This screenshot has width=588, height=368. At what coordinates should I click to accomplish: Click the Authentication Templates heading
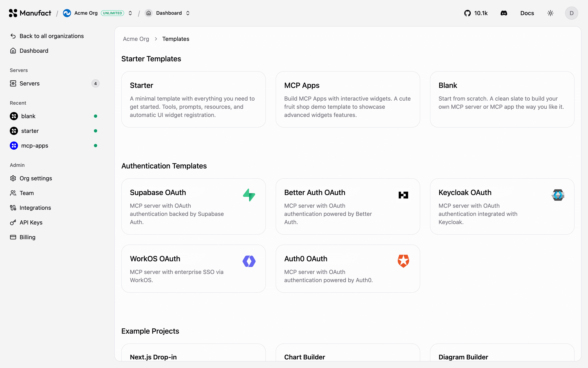click(x=164, y=166)
